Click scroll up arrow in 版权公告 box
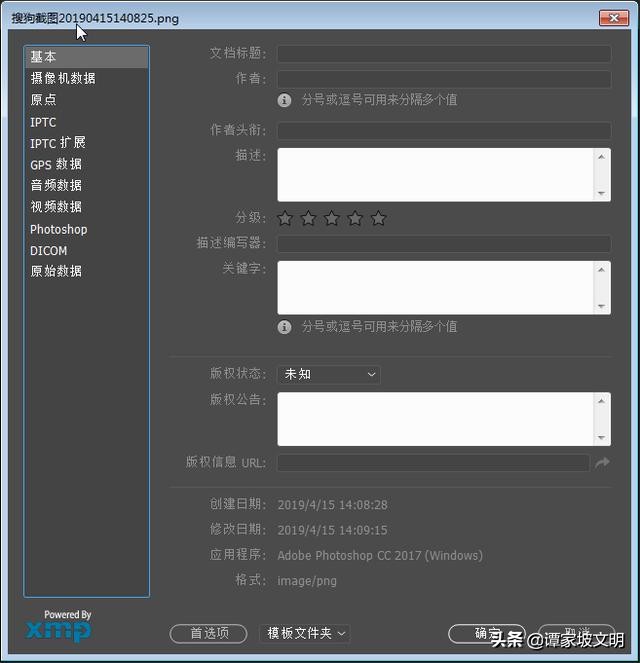Image resolution: width=640 pixels, height=663 pixels. [602, 401]
